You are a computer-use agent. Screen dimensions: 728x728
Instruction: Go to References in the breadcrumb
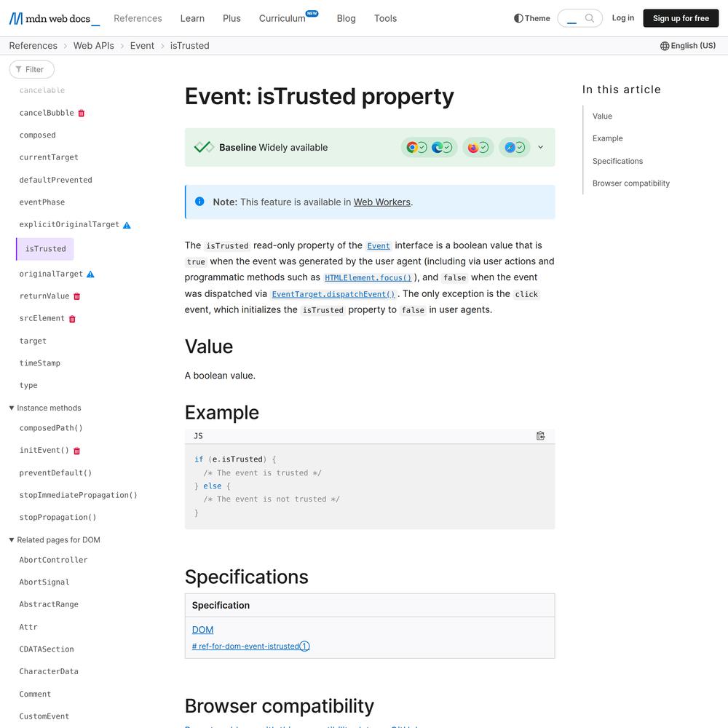(33, 46)
